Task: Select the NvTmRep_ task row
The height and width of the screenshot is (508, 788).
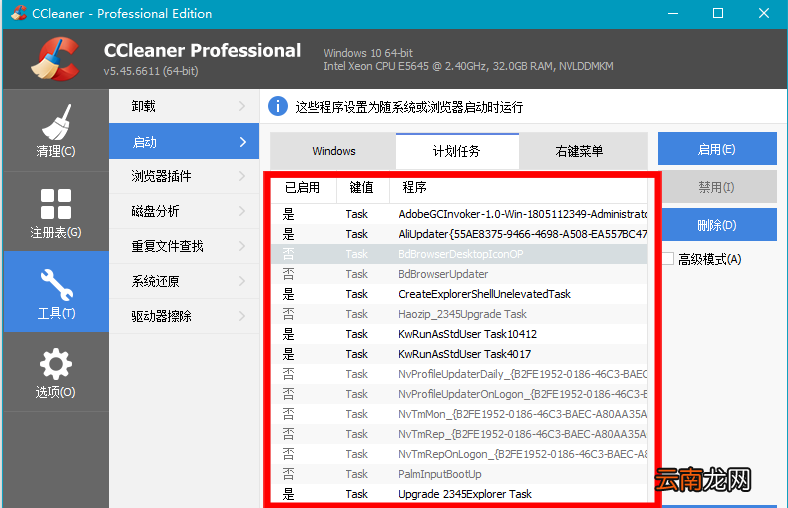Action: coord(459,434)
